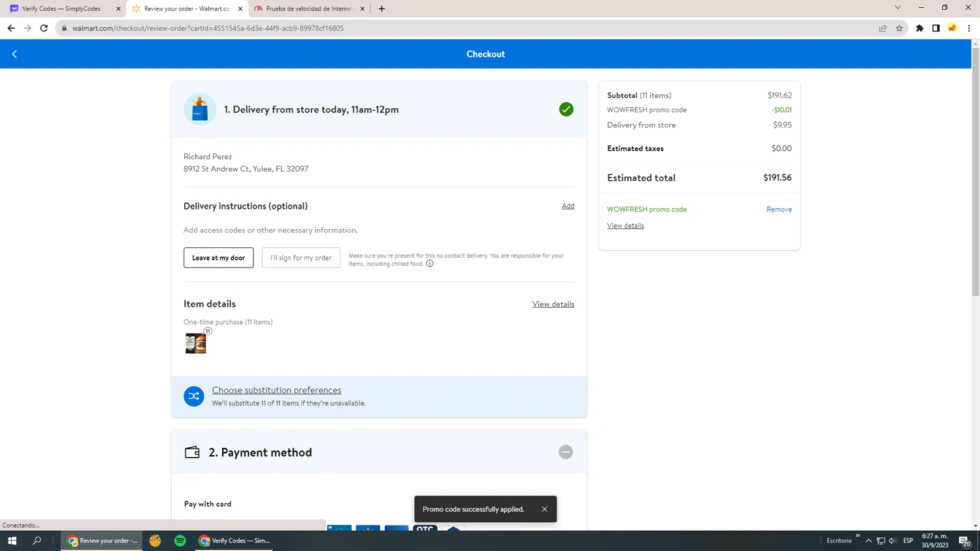This screenshot has width=980, height=551.
Task: Open the Windows taskbar search
Action: (37, 541)
